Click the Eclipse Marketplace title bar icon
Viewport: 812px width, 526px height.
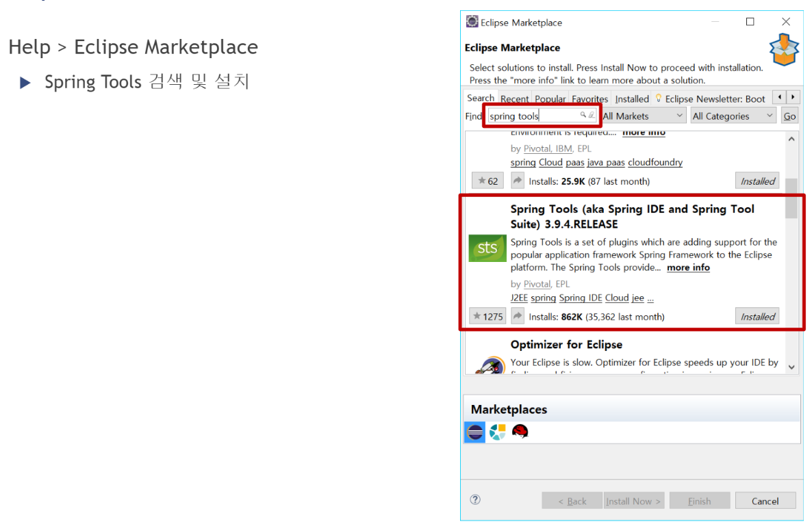click(x=472, y=22)
